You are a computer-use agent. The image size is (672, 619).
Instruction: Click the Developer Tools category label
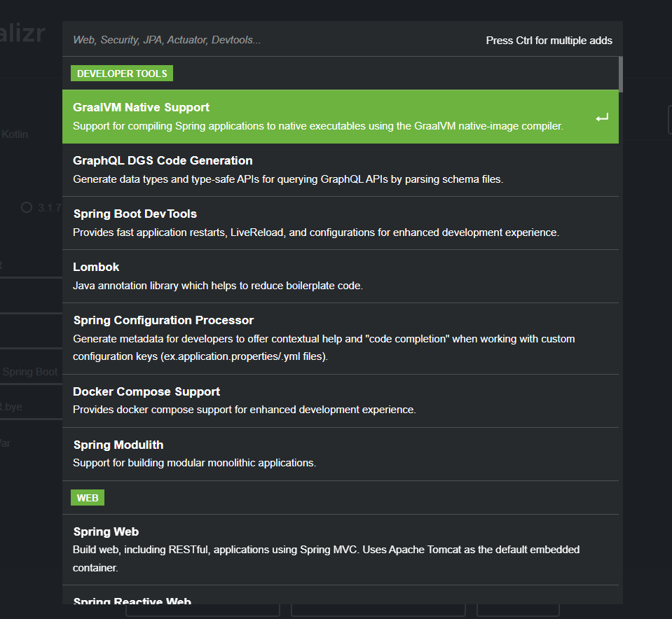122,74
